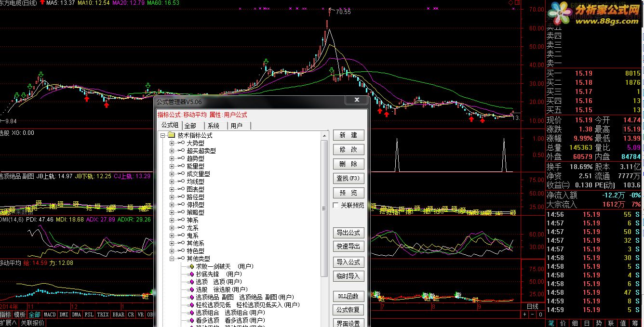644x327 pixels.
Task: Expand the 大势型 formula group
Action: point(172,143)
